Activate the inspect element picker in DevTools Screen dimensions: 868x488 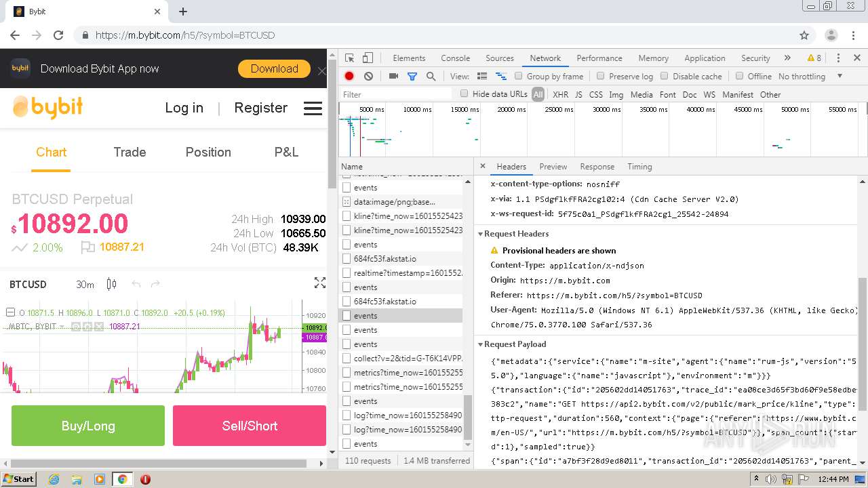[349, 58]
